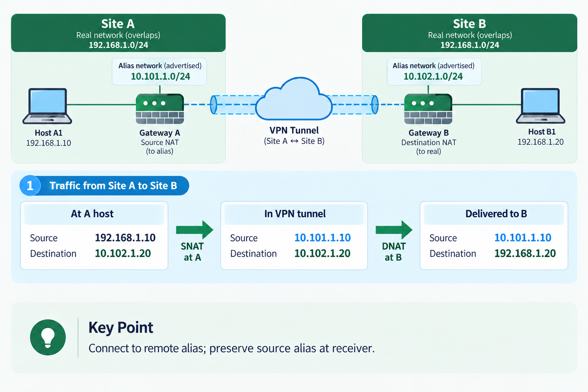Select the Site B header banner
The width and height of the screenshot is (588, 392).
pyautogui.click(x=470, y=33)
